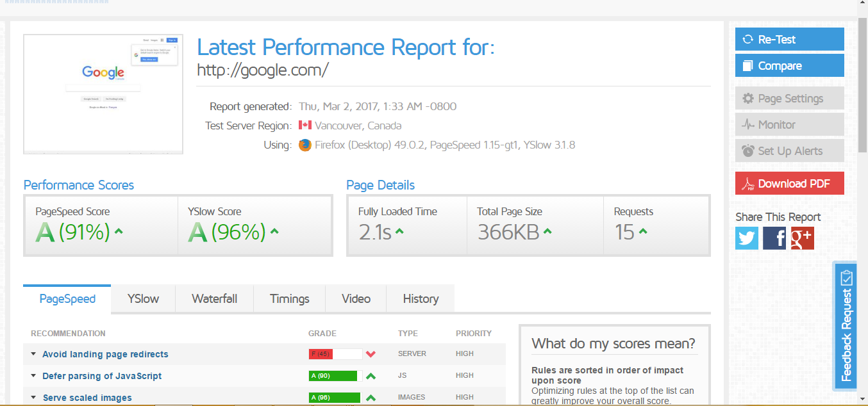Click the A (90) grade bar
The image size is (868, 406).
tap(335, 376)
